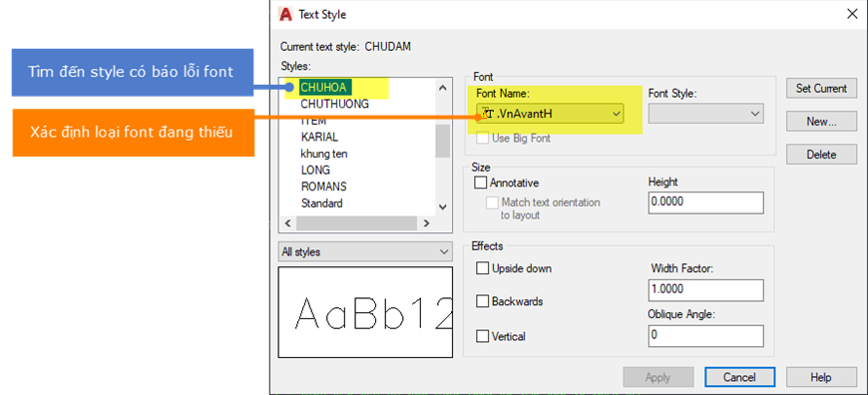The width and height of the screenshot is (868, 395).
Task: Enable the Annotative checkbox
Action: click(x=482, y=183)
